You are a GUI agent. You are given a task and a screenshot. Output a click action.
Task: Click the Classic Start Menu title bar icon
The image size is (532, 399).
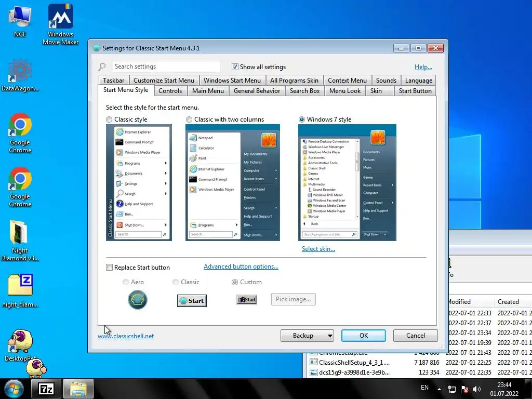(x=96, y=48)
